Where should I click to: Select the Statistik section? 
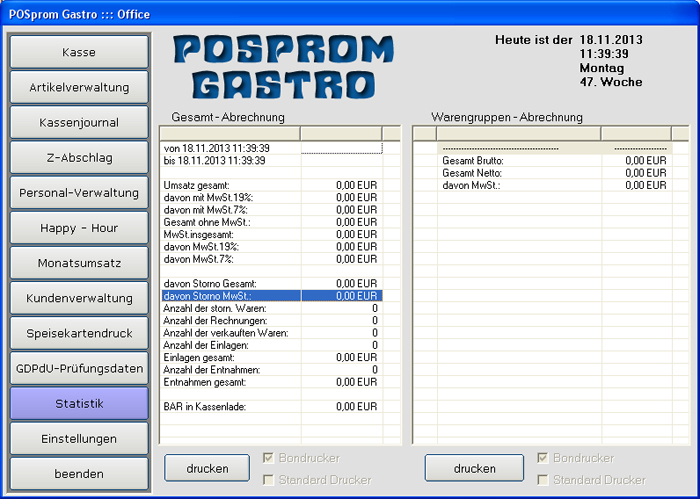[x=79, y=403]
